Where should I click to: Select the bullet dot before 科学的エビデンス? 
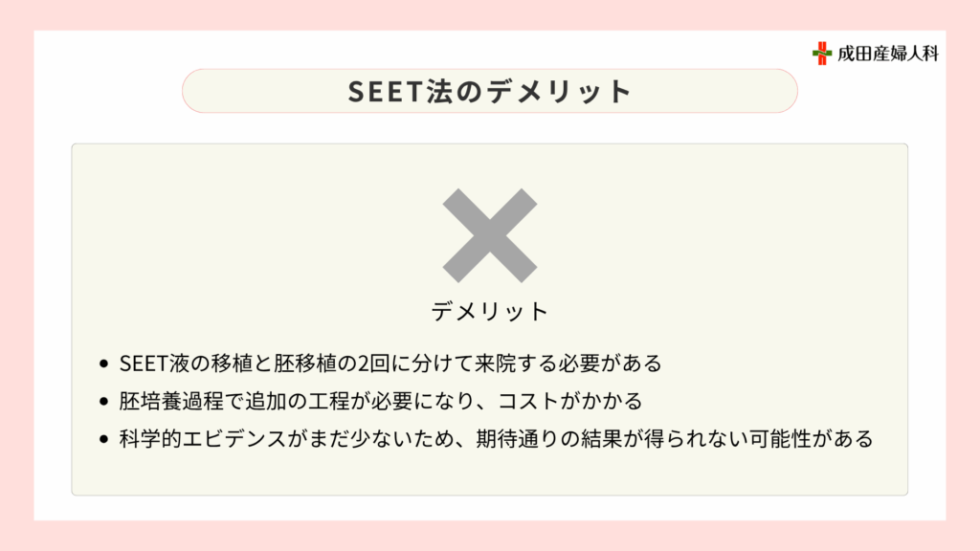pos(103,439)
